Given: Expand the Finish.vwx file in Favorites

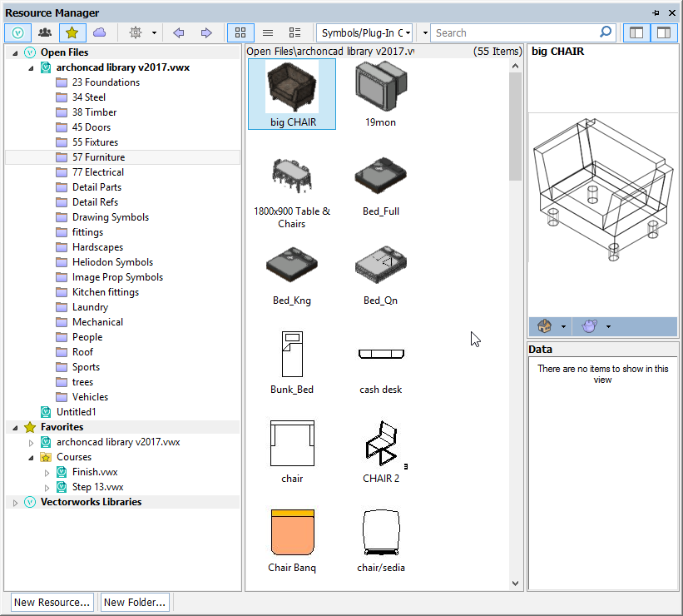Looking at the screenshot, I should point(47,471).
